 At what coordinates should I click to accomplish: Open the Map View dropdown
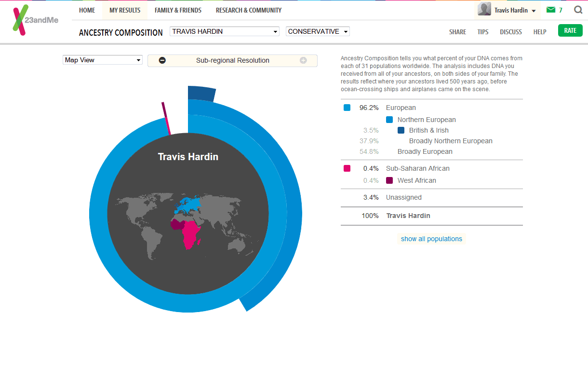[103, 60]
